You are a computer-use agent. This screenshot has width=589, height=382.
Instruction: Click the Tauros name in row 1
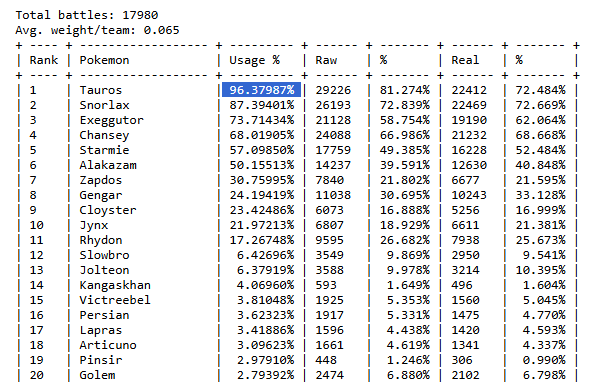pyautogui.click(x=101, y=90)
